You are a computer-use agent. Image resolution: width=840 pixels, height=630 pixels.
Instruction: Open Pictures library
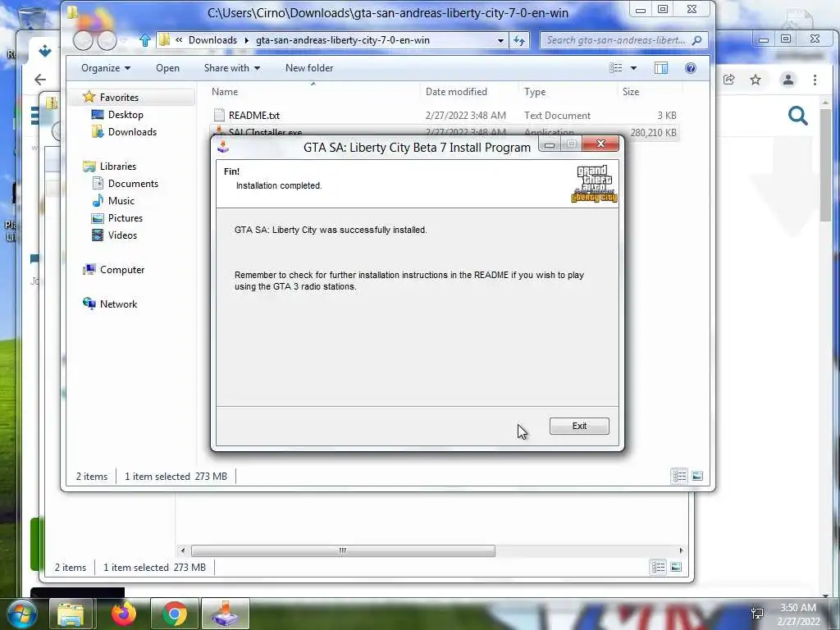pos(126,218)
